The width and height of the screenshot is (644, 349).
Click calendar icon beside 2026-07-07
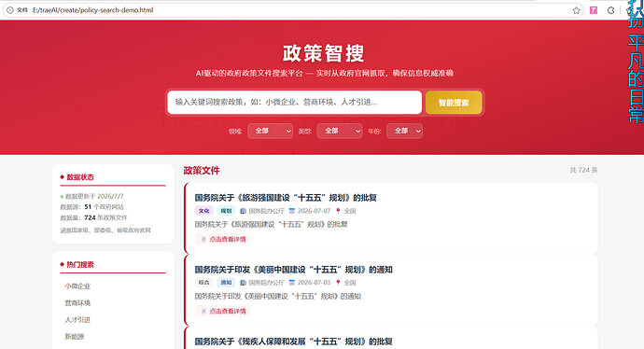coord(292,211)
